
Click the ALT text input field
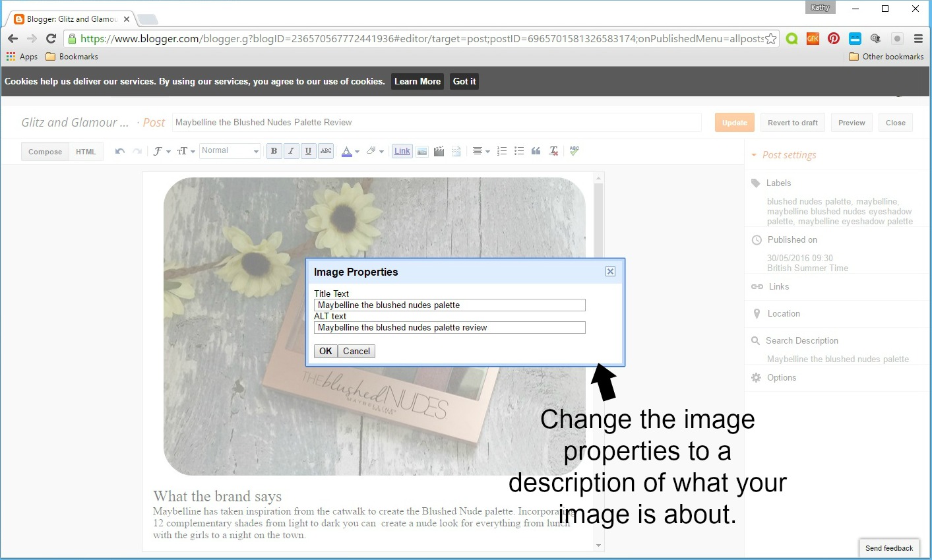click(449, 327)
